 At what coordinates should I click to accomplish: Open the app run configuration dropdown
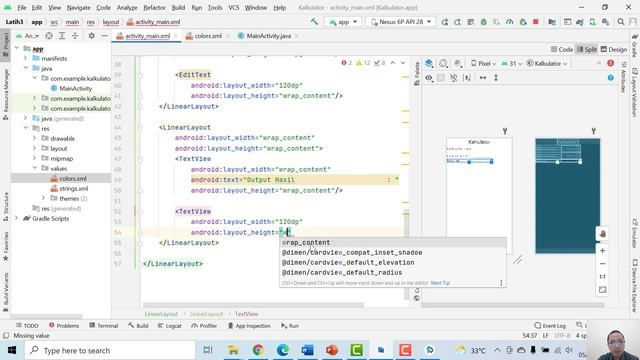pos(343,22)
